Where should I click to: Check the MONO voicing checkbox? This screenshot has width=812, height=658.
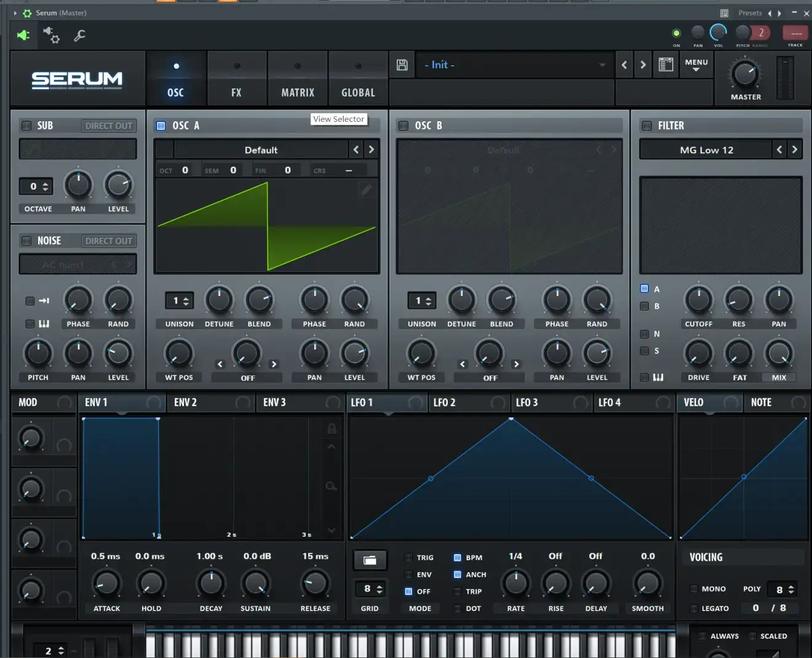(x=694, y=589)
